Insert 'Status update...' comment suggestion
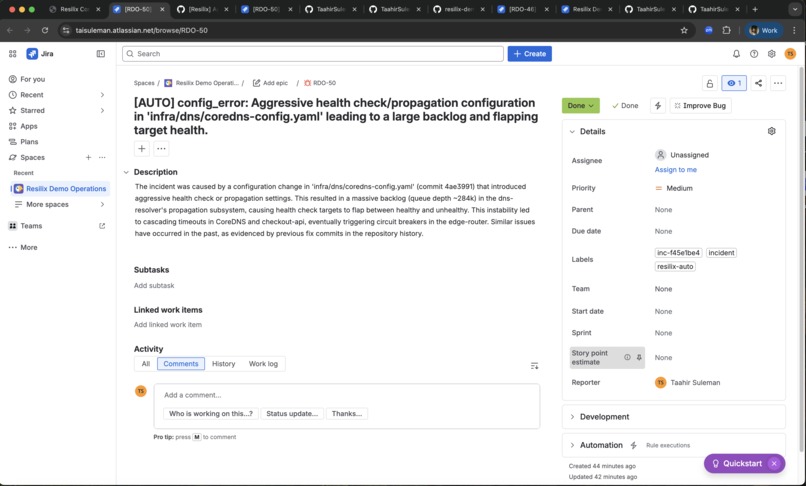Screen dimensions: 806x486 click(x=292, y=413)
